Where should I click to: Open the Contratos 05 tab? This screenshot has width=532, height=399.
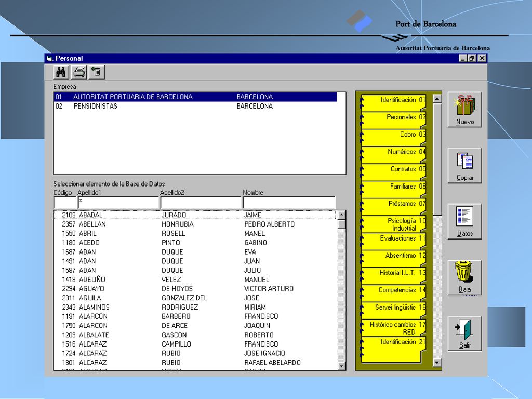coord(394,171)
